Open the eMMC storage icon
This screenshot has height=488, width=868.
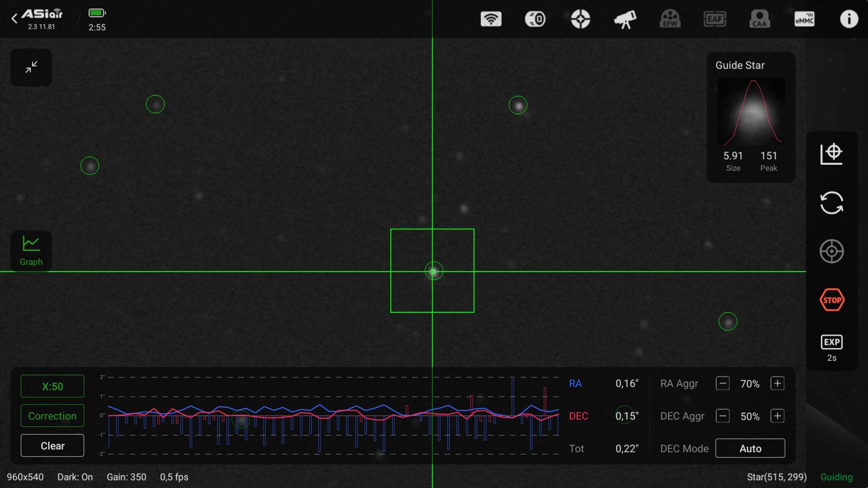(804, 19)
